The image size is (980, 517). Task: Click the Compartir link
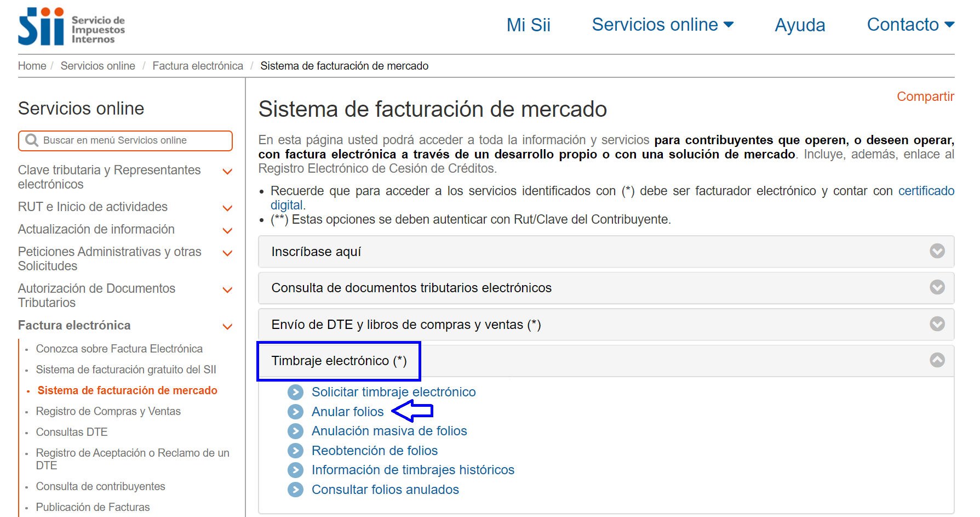(x=925, y=96)
